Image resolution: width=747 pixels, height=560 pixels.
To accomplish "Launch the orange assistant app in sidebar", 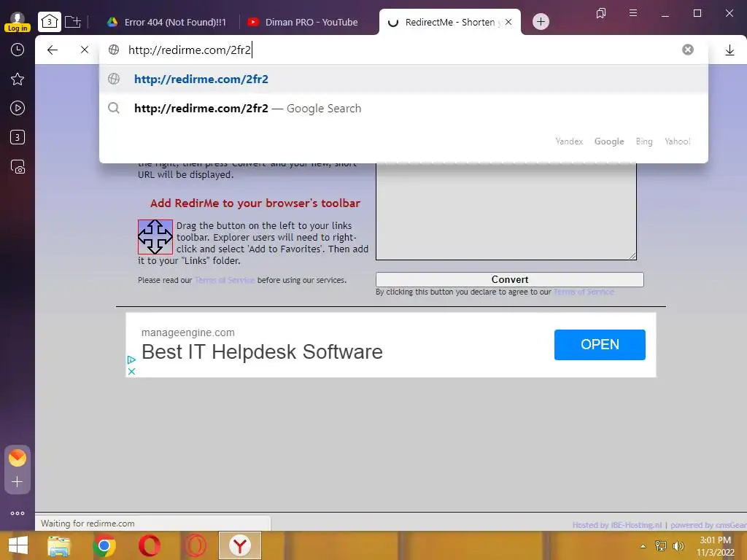I will pyautogui.click(x=18, y=458).
